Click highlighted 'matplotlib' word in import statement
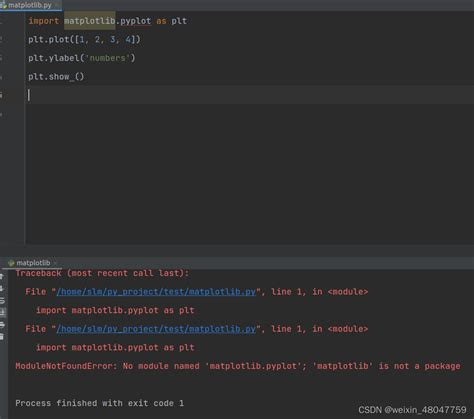 click(x=90, y=21)
